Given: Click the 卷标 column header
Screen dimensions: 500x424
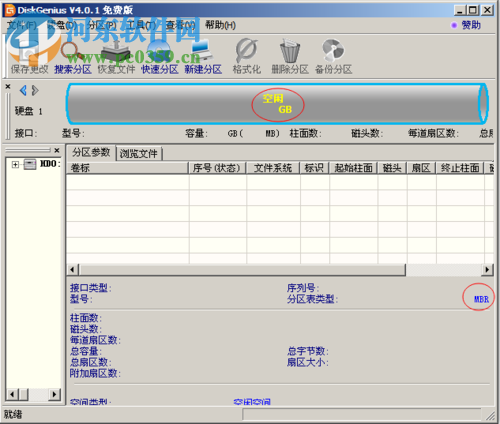Looking at the screenshot, I should point(127,168).
